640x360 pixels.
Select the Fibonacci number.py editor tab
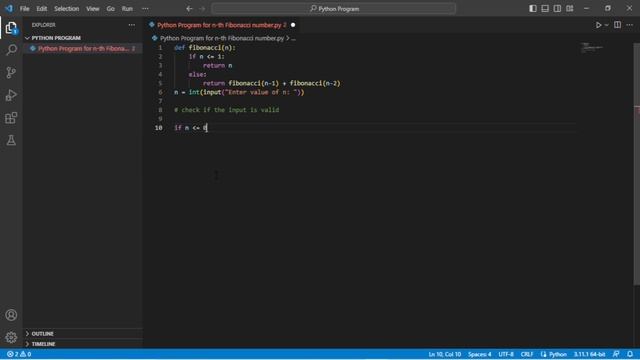coord(221,25)
